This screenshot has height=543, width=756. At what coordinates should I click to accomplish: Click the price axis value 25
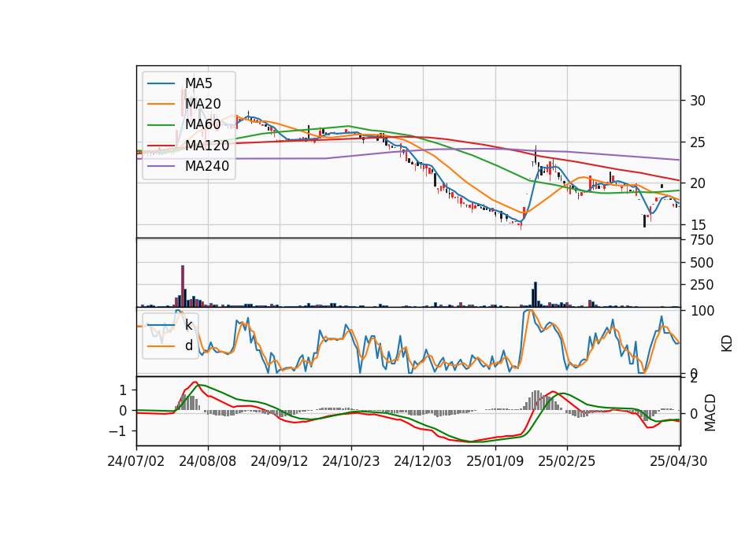point(698,142)
